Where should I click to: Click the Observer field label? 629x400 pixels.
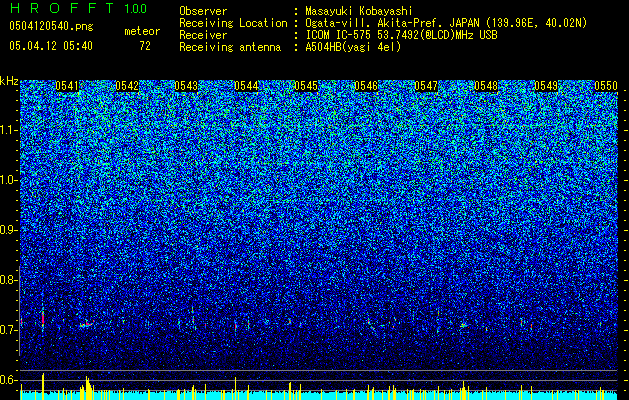click(203, 11)
